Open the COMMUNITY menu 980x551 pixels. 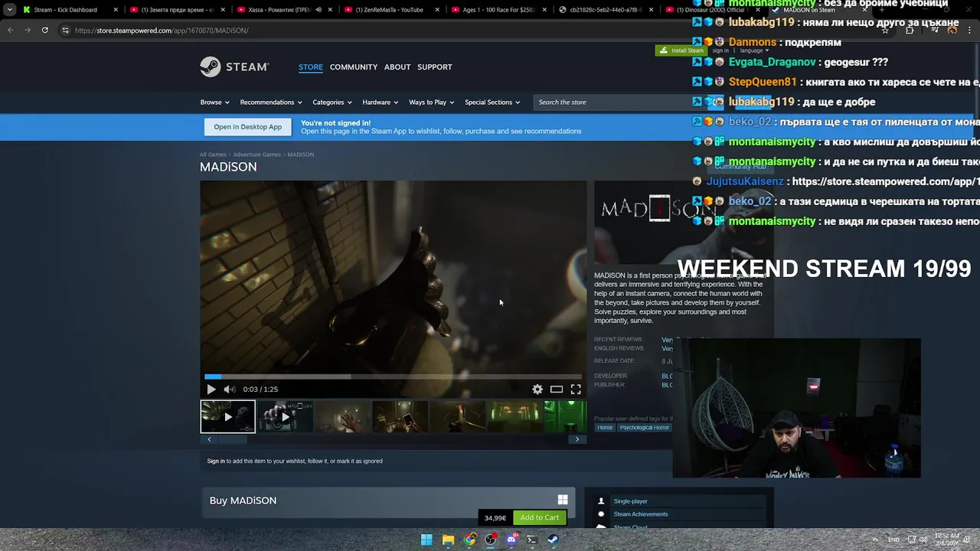point(354,67)
